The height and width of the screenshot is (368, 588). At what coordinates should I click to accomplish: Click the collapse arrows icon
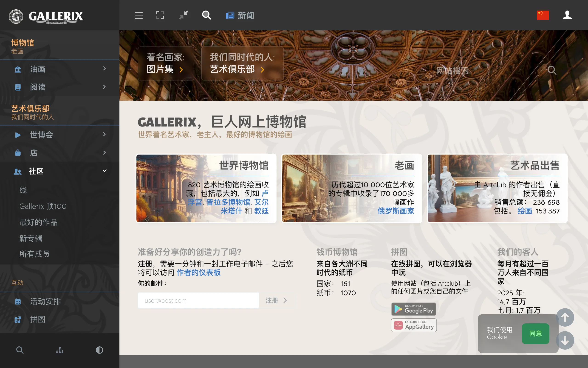184,15
